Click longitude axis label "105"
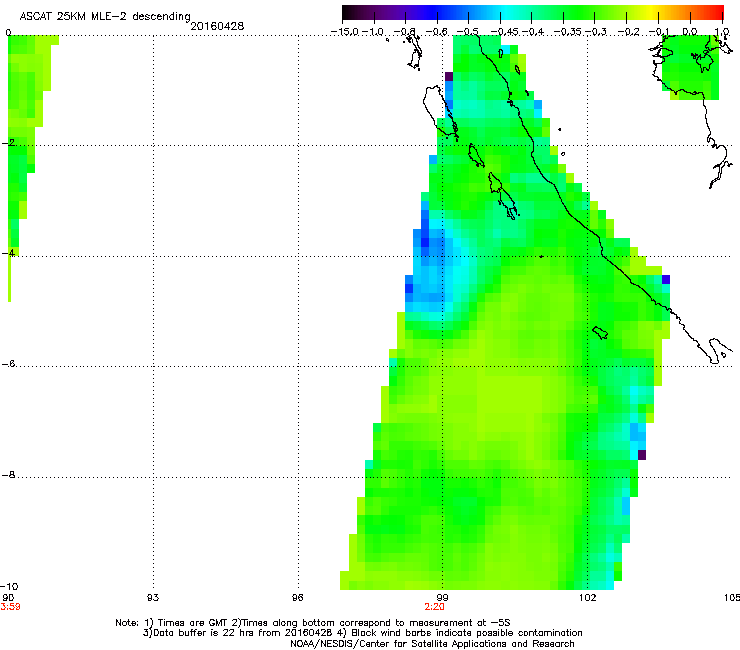Screen dimensions: 740x650 tap(732, 598)
